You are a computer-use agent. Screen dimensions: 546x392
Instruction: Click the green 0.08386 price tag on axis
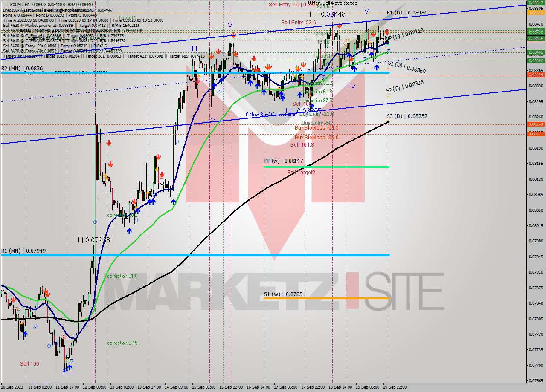point(536,61)
